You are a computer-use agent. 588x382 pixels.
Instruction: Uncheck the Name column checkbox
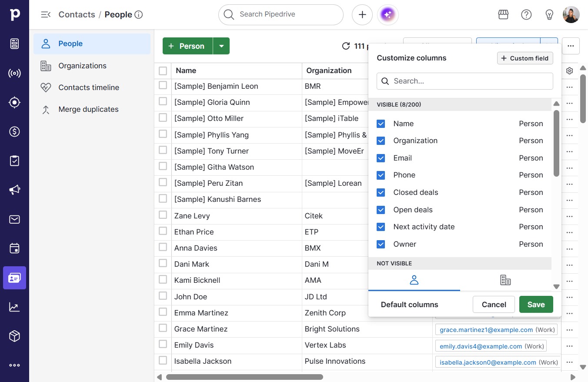[x=381, y=124]
